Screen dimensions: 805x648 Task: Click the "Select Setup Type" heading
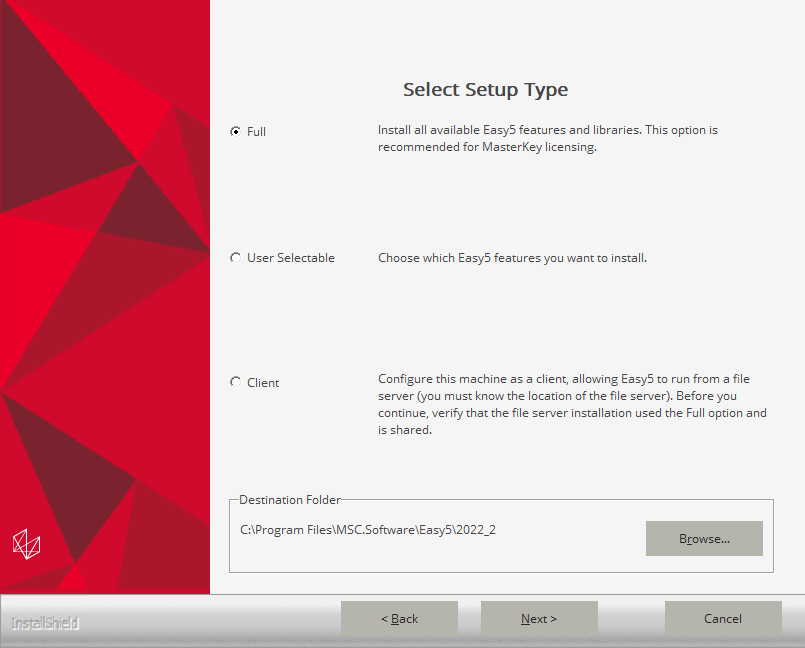(485, 90)
